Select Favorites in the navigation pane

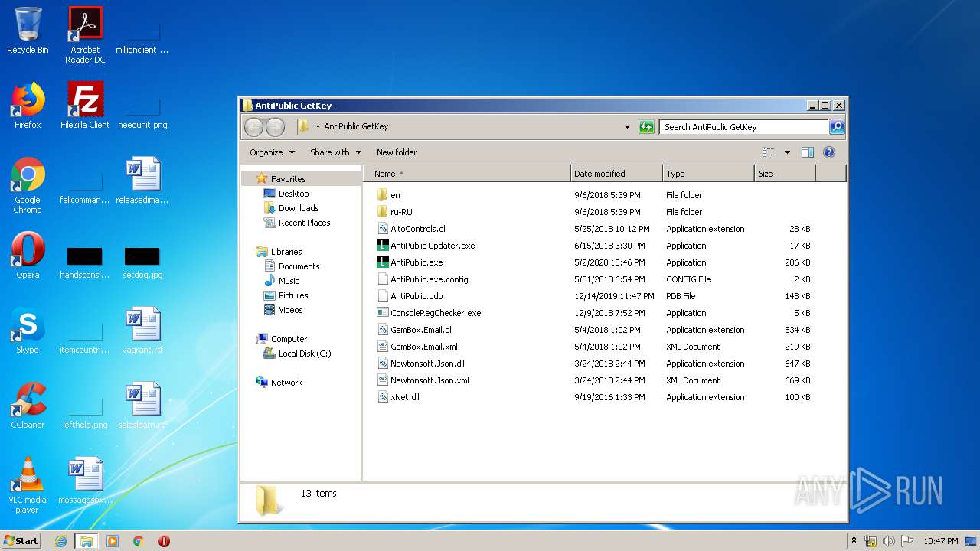[x=288, y=179]
